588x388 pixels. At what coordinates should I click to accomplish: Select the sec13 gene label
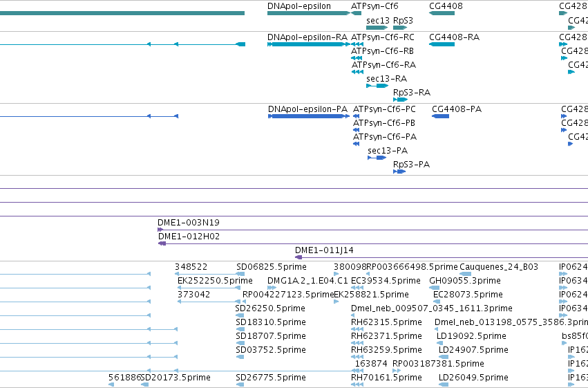[x=378, y=20]
